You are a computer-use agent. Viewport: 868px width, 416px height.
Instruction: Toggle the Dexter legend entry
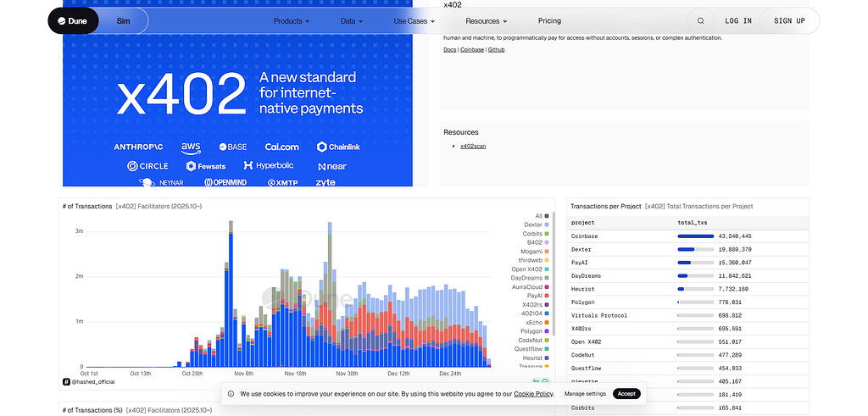[537, 225]
